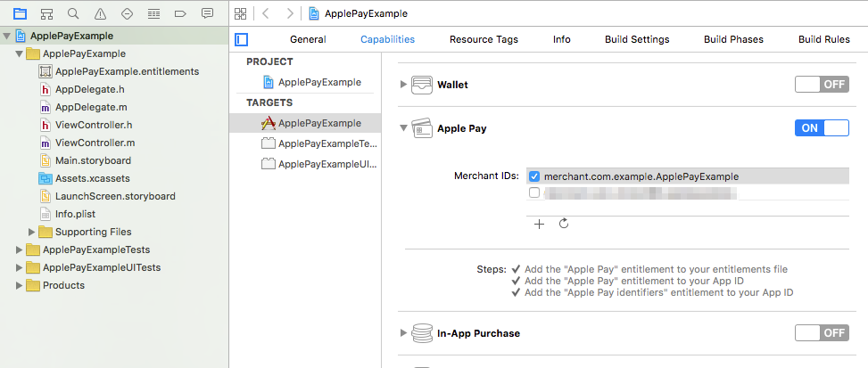The width and height of the screenshot is (868, 368).
Task: Refresh the merchant IDs list
Action: coord(564,224)
